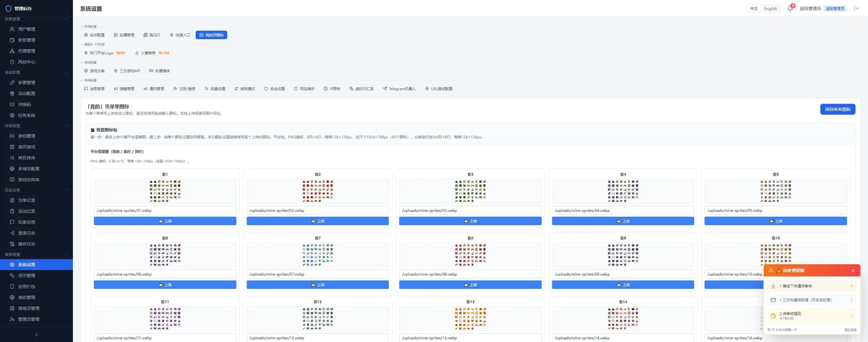Image resolution: width=868 pixels, height=342 pixels.
Task: Open 代理管理 in the sidebar
Action: tap(36, 51)
